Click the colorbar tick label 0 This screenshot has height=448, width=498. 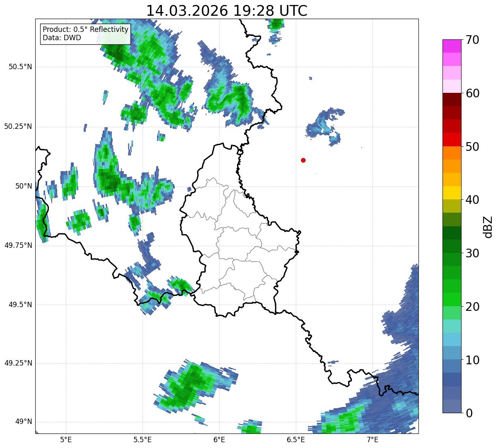point(469,413)
